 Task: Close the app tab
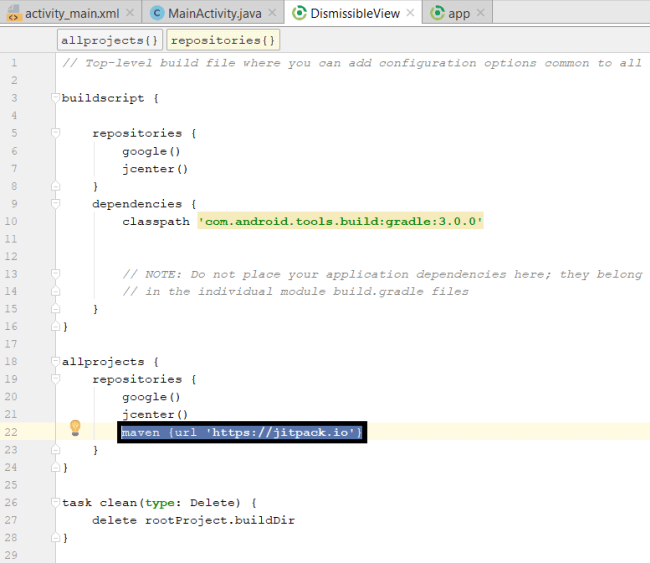click(x=480, y=13)
